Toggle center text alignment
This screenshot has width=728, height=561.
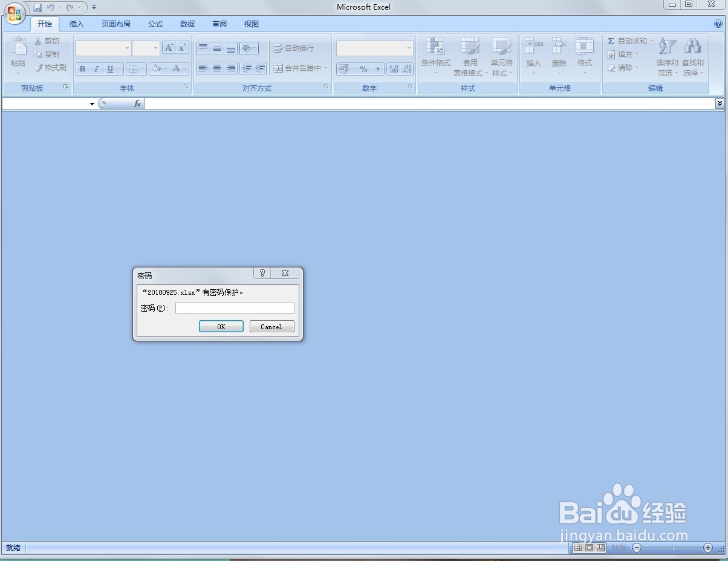(217, 68)
